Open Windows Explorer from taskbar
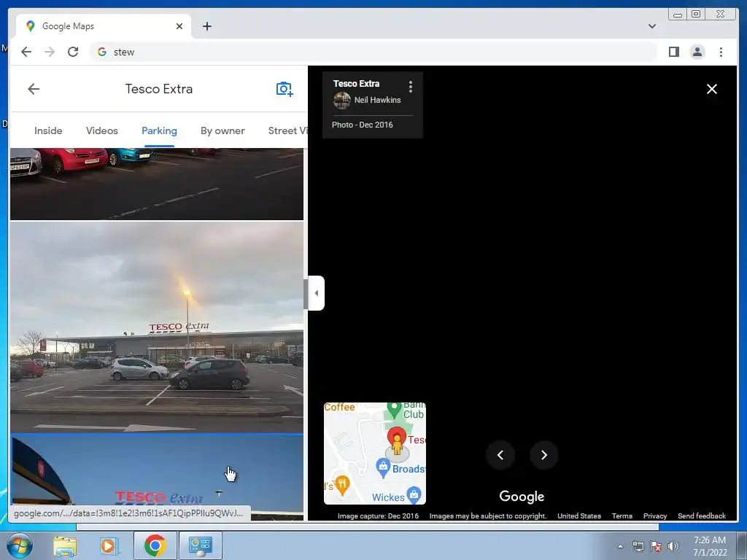This screenshot has width=747, height=560. pyautogui.click(x=65, y=545)
